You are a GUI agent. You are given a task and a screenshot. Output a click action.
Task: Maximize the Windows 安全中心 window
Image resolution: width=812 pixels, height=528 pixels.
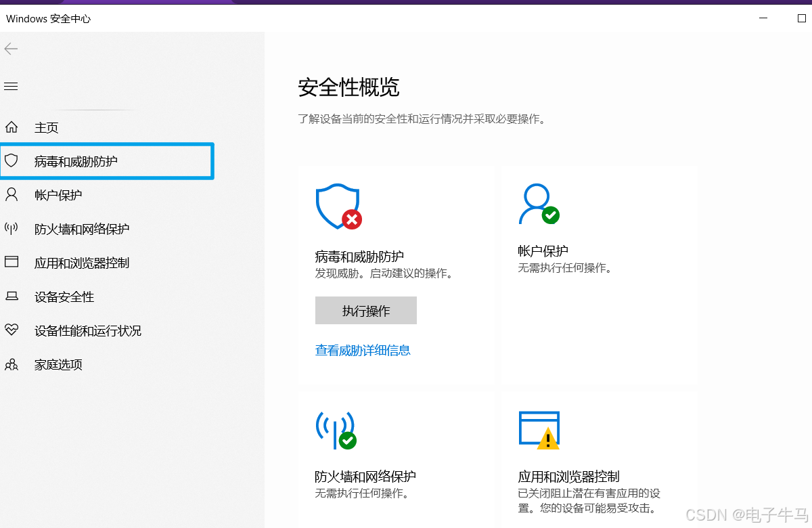(802, 19)
